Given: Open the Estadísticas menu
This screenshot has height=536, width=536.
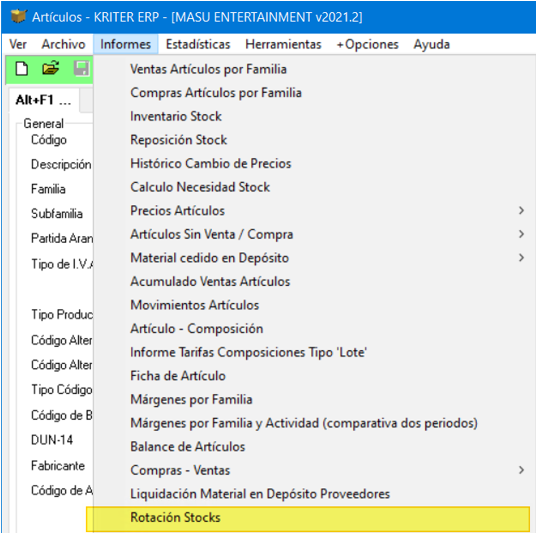Looking at the screenshot, I should pyautogui.click(x=198, y=44).
